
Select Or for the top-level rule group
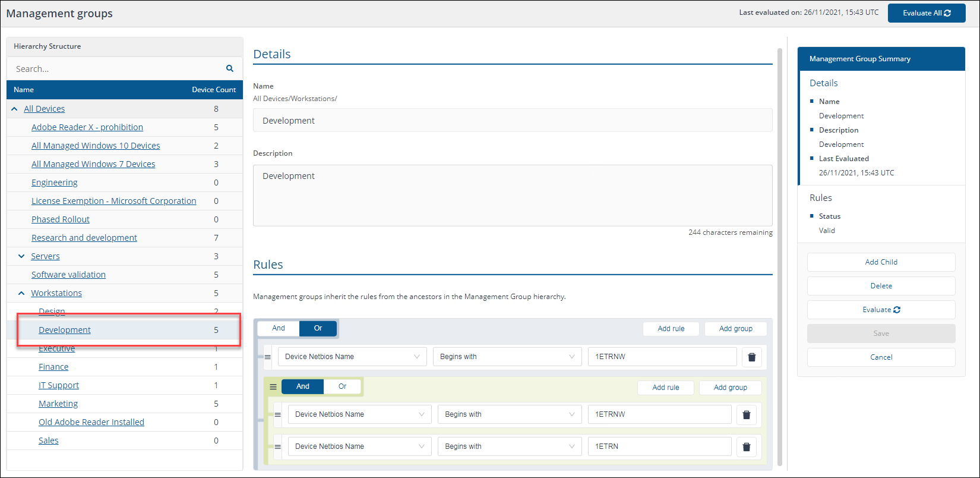pyautogui.click(x=318, y=328)
